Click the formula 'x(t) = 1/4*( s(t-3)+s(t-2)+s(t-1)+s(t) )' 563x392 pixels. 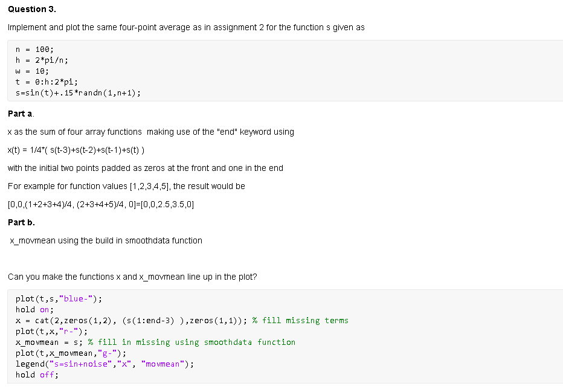(x=76, y=150)
